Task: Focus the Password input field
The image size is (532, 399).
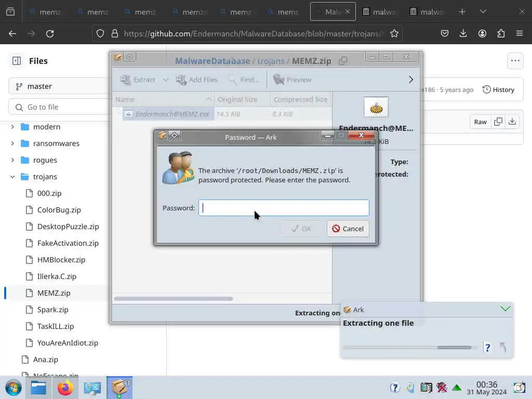Action: pos(284,208)
